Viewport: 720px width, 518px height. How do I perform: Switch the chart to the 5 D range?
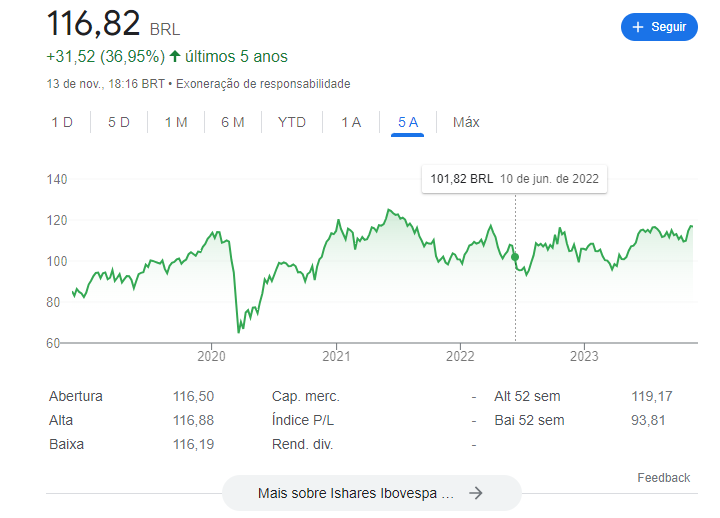[x=119, y=122]
